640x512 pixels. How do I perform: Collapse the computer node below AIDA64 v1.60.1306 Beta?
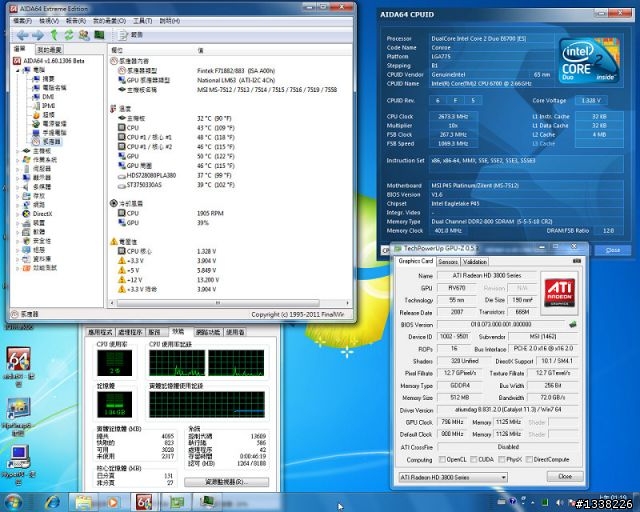18,70
